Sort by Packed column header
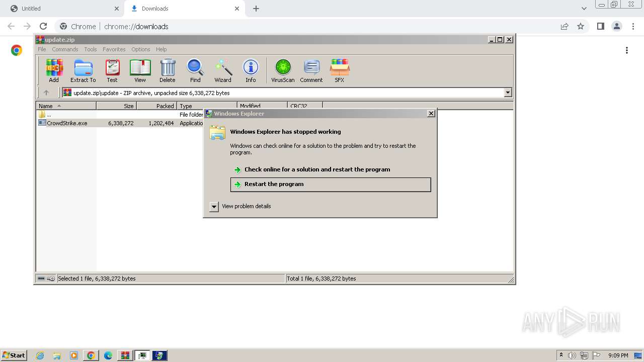The width and height of the screenshot is (644, 362). (x=156, y=106)
